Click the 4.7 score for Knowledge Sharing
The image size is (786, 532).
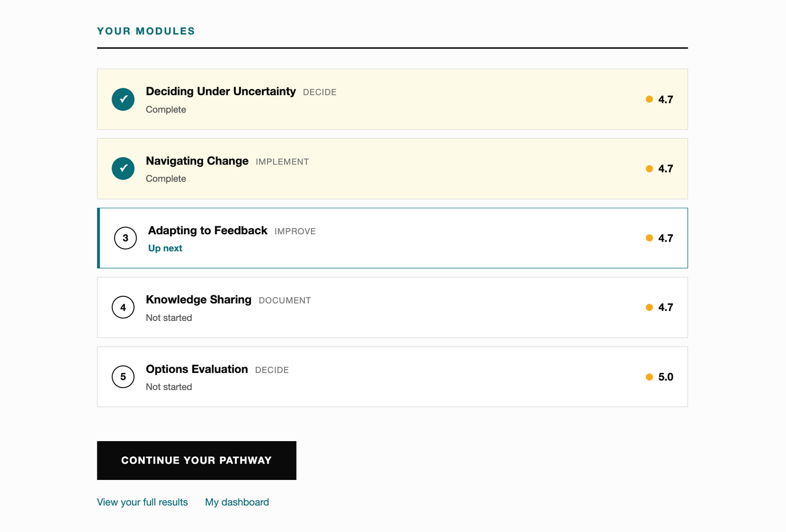666,308
